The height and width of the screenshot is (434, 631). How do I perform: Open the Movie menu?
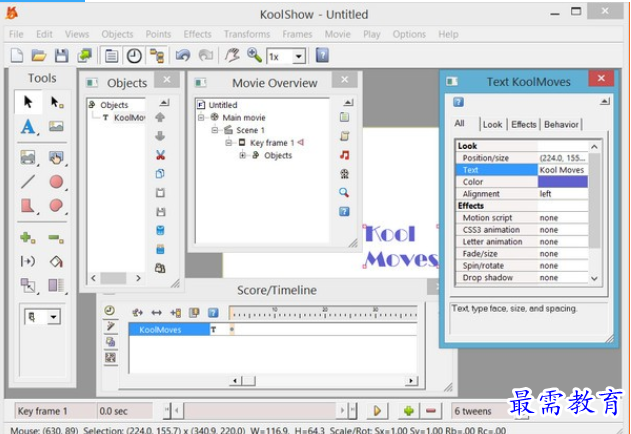[x=338, y=34]
